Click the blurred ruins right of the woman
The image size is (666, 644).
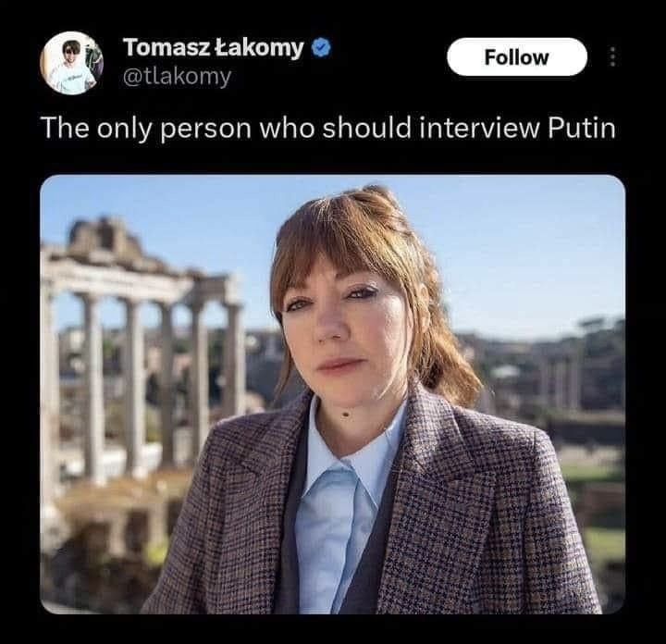(564, 389)
